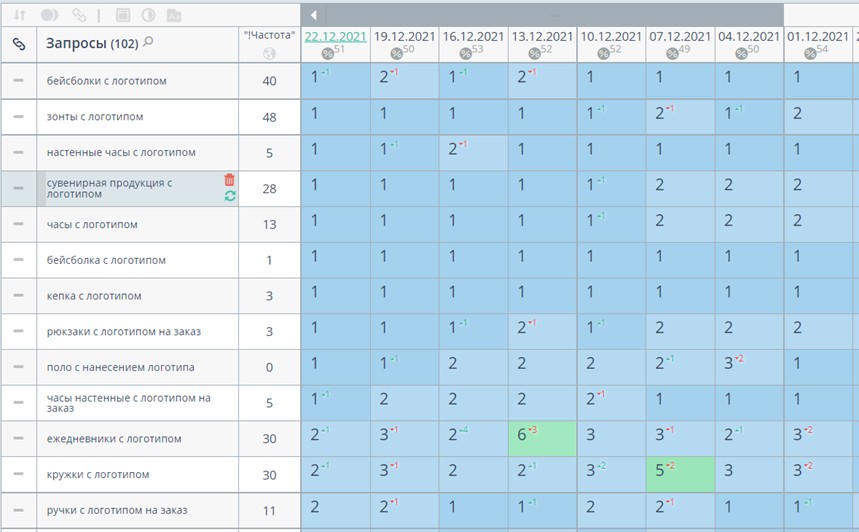Screen dimensions: 859x532
Task: Click the link icon beside Запросы header
Action: coord(19,44)
